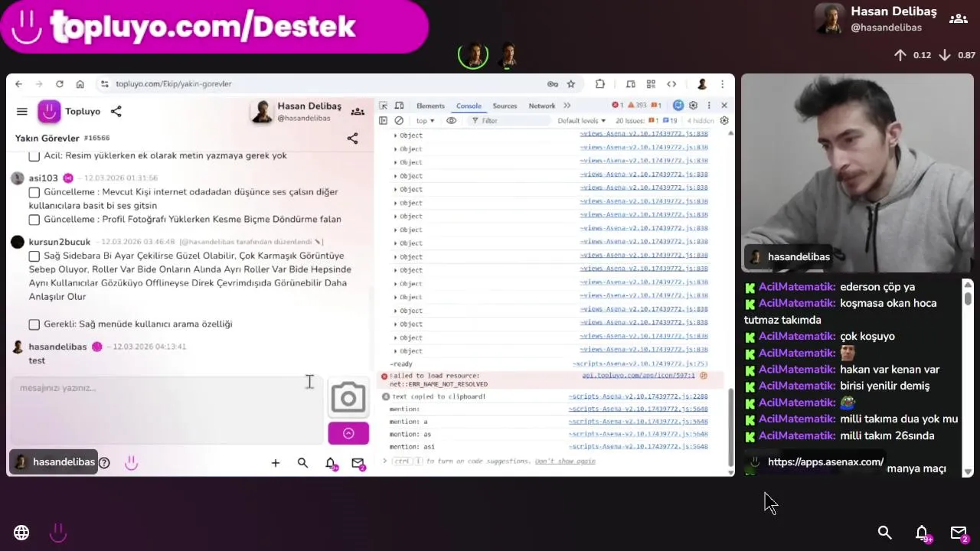Check 'Güncelleme : Profil Fotoğrafı Yüklerken' task

coord(34,220)
